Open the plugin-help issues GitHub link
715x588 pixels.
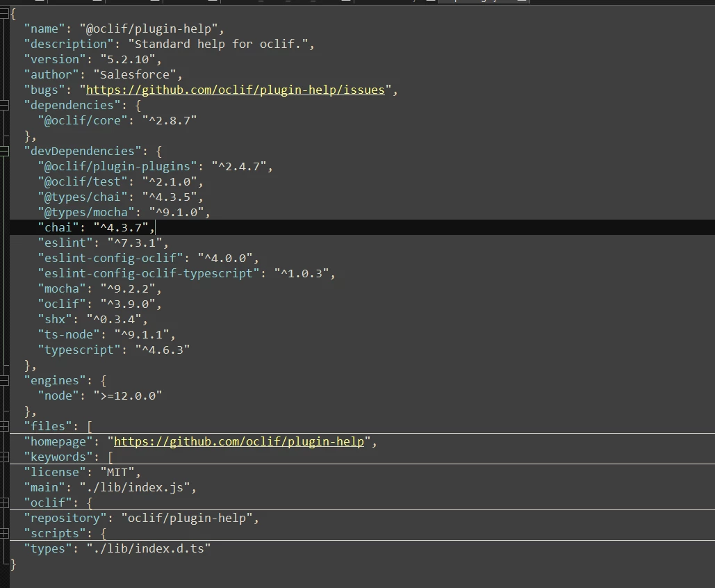pos(236,90)
